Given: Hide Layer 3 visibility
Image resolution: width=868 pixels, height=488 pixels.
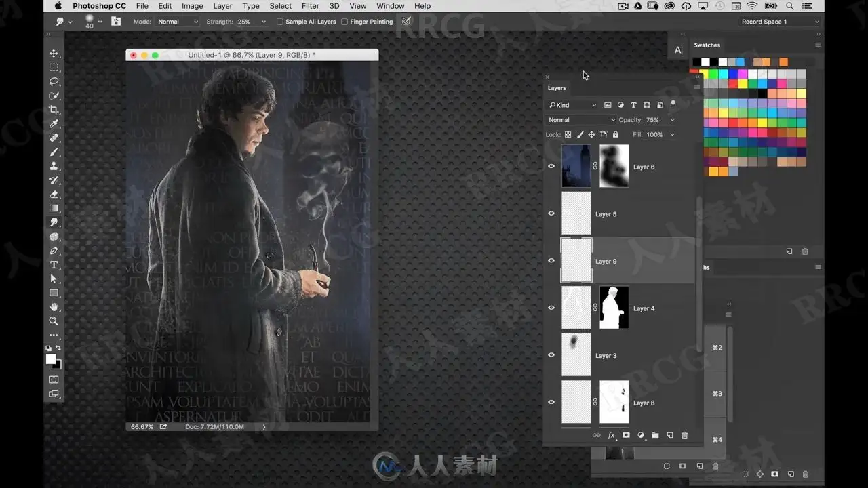Looking at the screenshot, I should coord(551,355).
